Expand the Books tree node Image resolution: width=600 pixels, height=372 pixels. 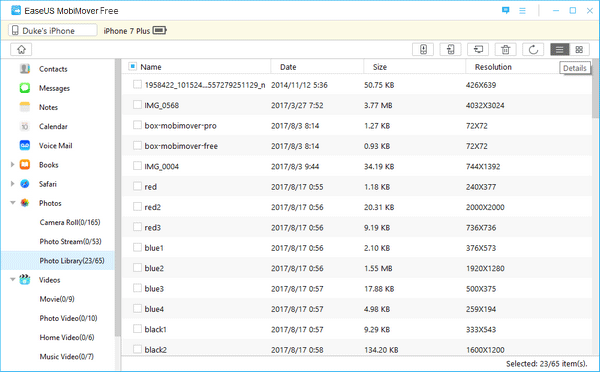click(12, 165)
